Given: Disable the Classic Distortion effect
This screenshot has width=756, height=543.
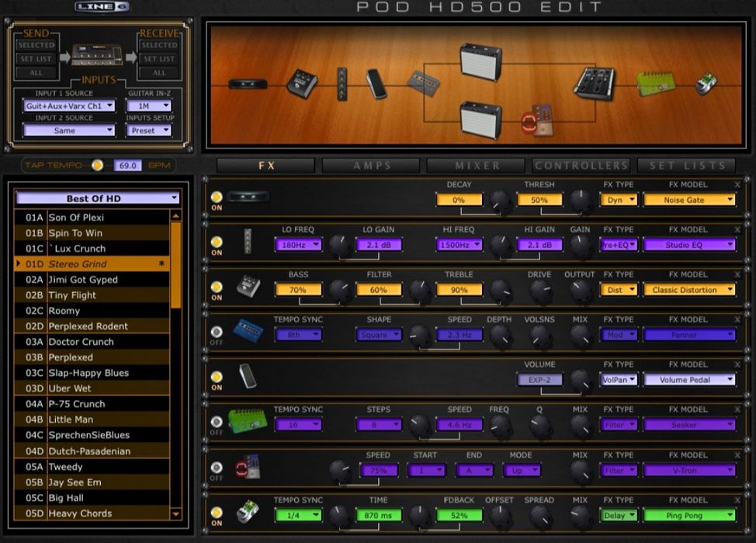Looking at the screenshot, I should click(217, 287).
